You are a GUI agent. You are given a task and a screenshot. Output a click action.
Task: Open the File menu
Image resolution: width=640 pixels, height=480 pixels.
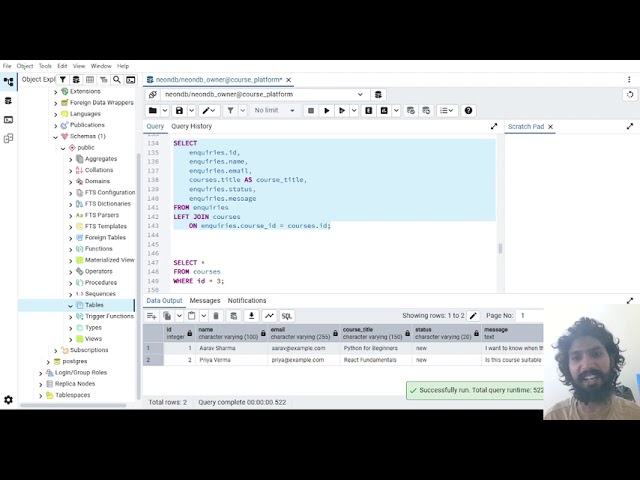click(7, 66)
